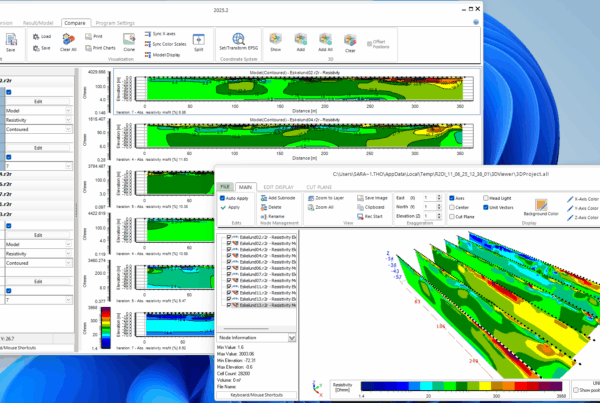Click the 3D Add icon
This screenshot has width=600, height=403.
[301, 39]
